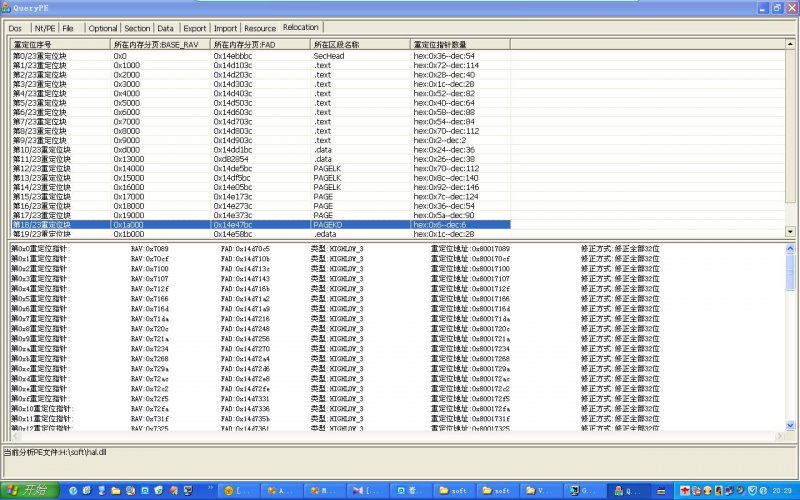Click the horizontal scrollbar right arrow

780,436
